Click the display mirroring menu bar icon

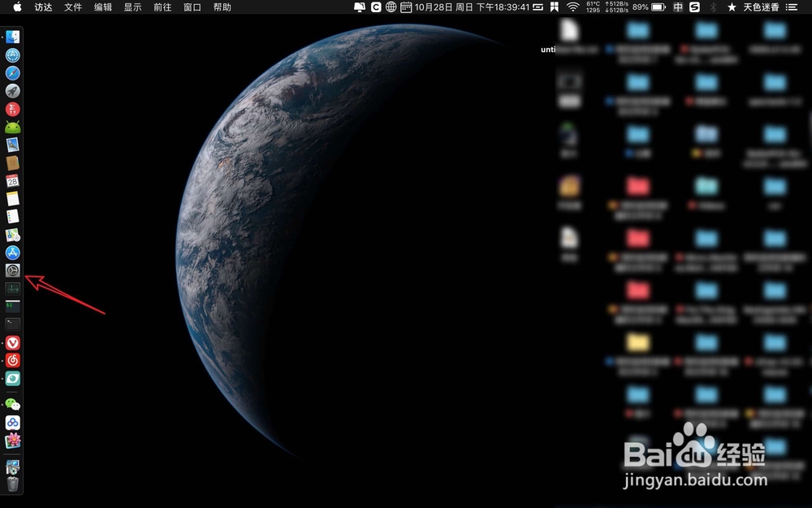coord(360,7)
